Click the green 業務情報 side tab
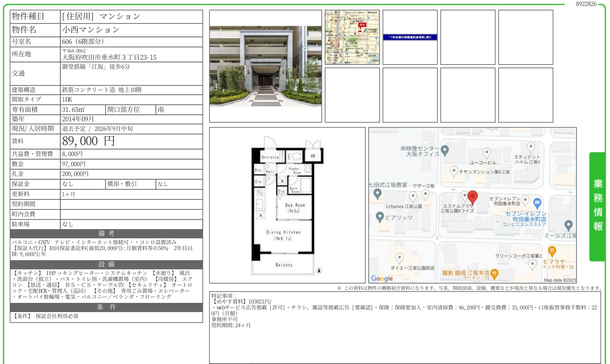Screen dimensions: 610x364 (597, 206)
